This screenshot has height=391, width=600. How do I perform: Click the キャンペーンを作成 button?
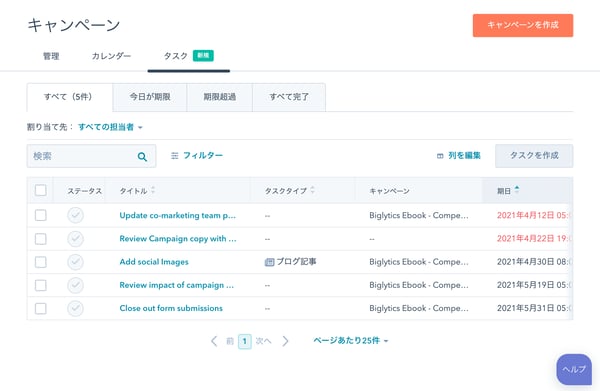(523, 25)
